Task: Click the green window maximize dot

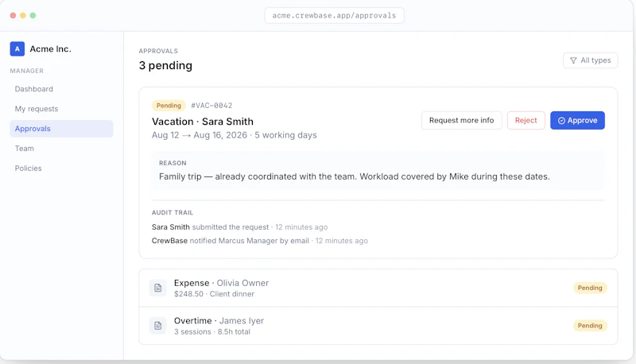Action: pos(33,15)
